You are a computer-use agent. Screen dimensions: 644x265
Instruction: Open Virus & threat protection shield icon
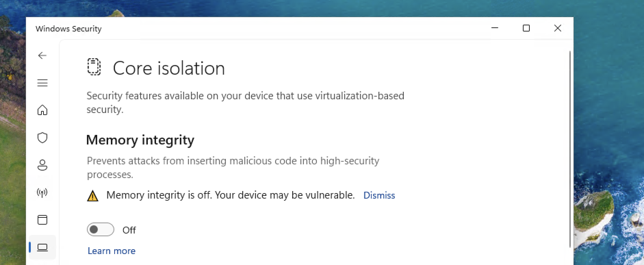42,138
